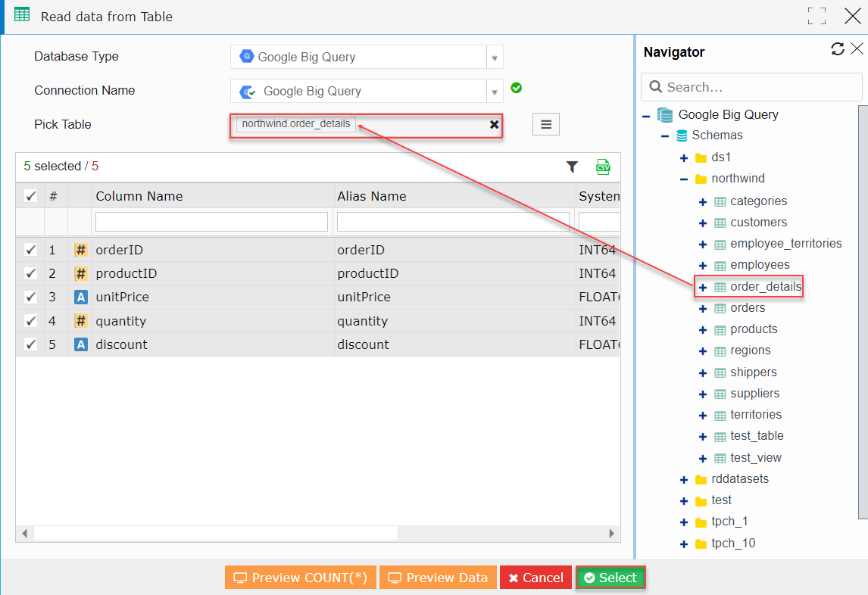The width and height of the screenshot is (868, 595).
Task: Click the orders table icon
Action: click(x=720, y=308)
